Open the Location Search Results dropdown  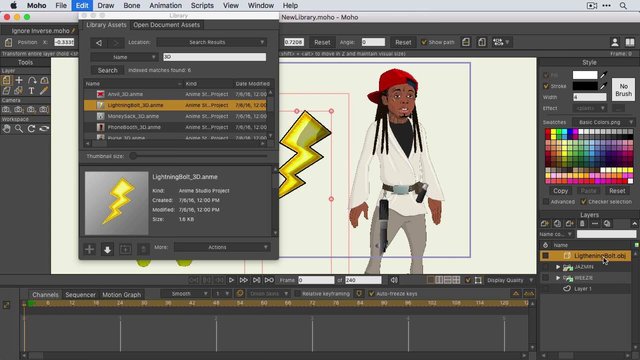click(211, 42)
